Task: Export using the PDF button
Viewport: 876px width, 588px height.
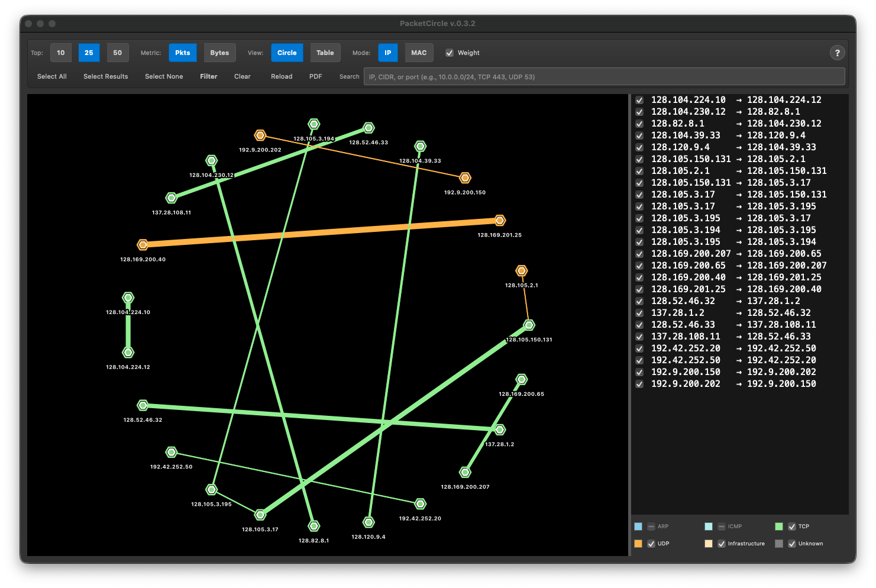Action: pyautogui.click(x=316, y=76)
